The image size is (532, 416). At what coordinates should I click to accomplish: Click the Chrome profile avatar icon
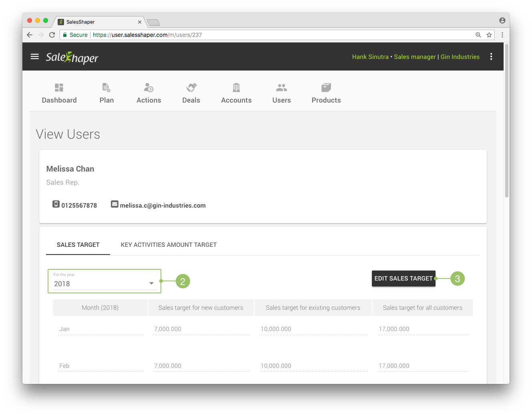pyautogui.click(x=502, y=20)
